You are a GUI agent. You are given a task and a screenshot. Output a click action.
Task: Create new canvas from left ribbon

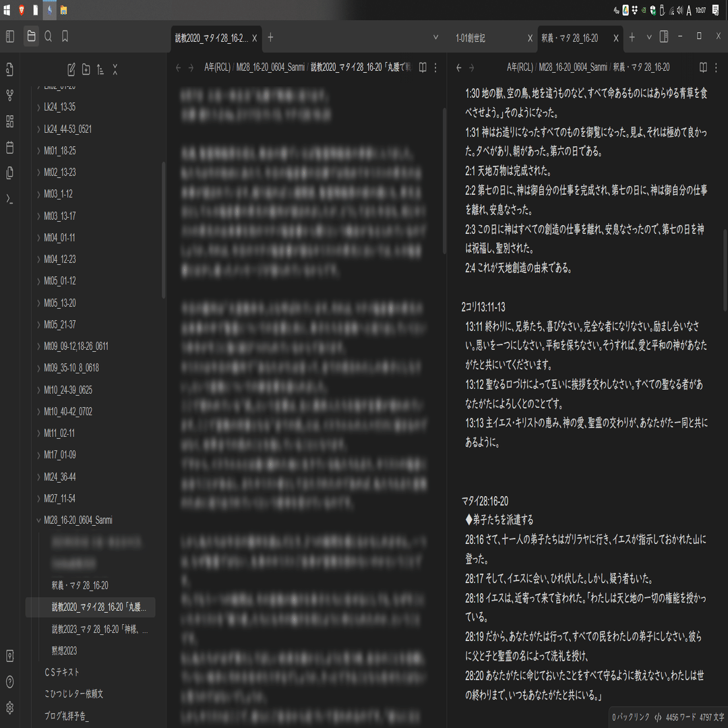point(9,121)
